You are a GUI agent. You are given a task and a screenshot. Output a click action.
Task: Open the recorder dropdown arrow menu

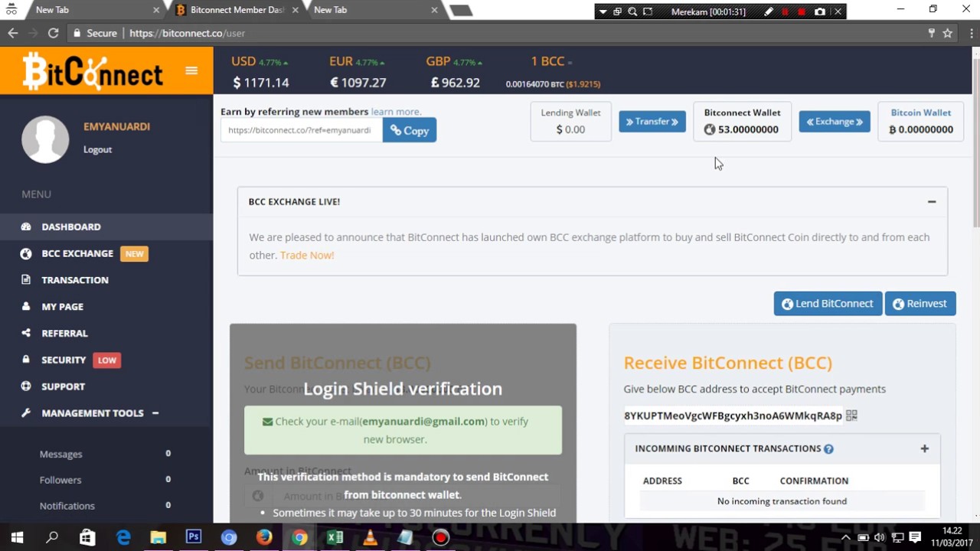[x=603, y=11]
